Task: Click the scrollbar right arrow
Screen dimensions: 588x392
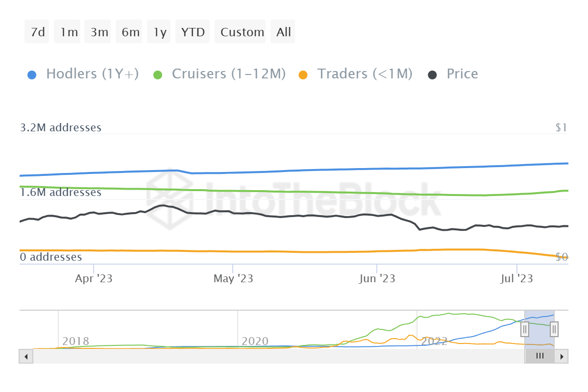Action: point(562,356)
